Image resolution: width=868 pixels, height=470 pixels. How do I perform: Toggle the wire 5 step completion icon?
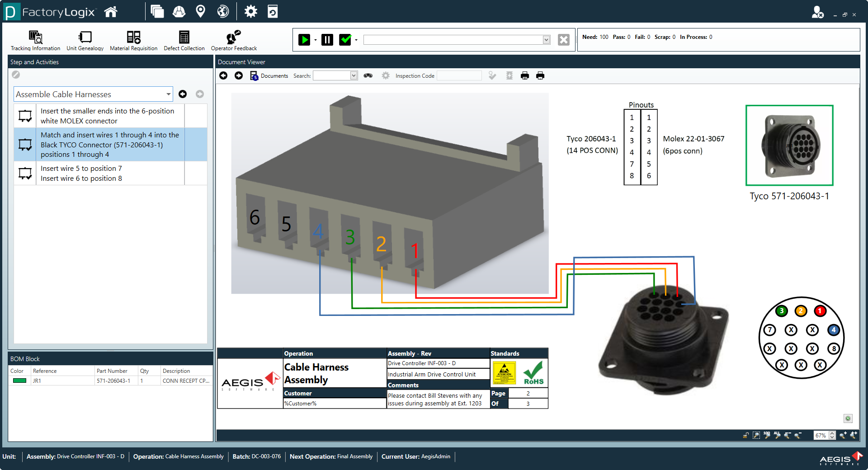point(25,173)
